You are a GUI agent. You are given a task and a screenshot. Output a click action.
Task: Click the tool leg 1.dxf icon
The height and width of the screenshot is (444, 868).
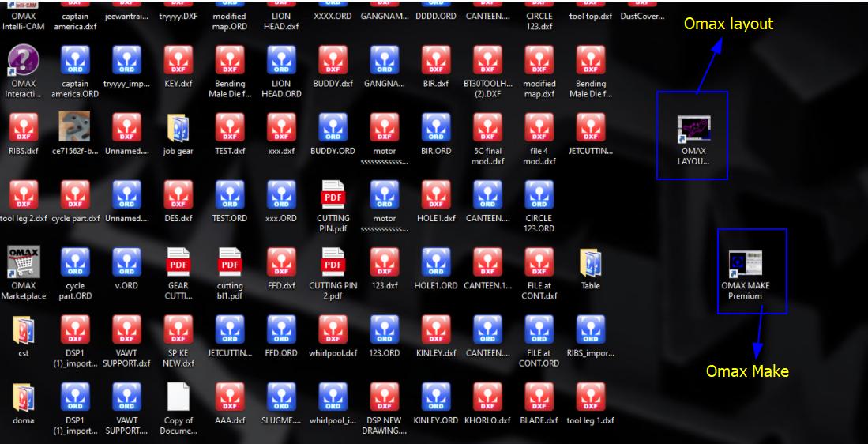point(591,397)
